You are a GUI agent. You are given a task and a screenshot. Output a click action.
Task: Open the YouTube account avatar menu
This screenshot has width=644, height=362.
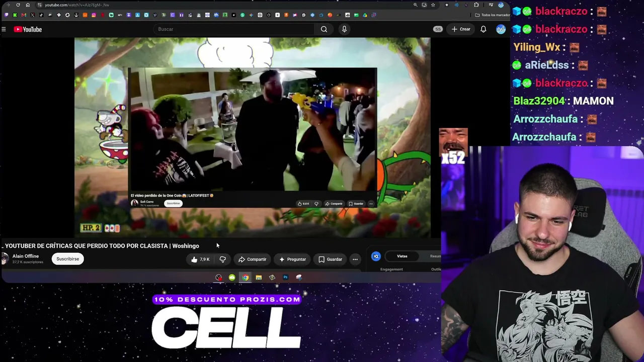[501, 29]
